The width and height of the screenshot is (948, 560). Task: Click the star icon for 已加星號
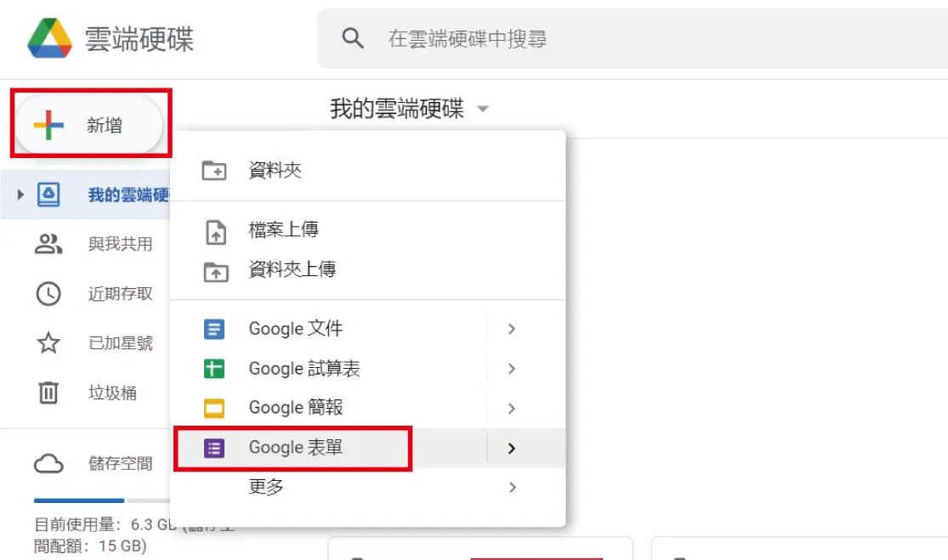pos(48,343)
